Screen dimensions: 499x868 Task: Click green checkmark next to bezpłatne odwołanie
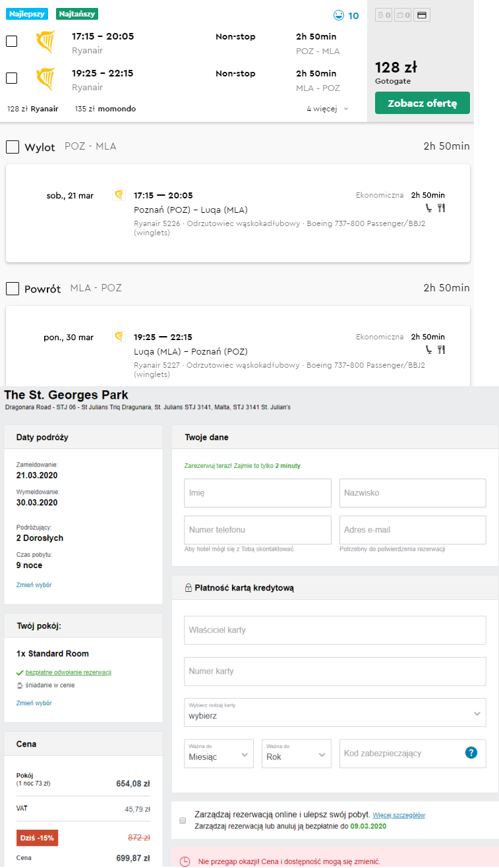tap(20, 672)
